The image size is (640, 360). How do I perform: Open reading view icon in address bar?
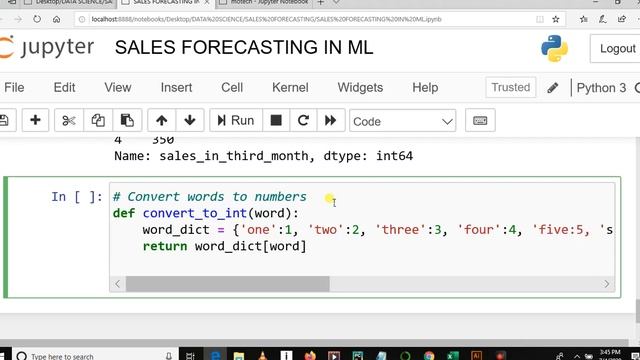pyautogui.click(x=540, y=19)
